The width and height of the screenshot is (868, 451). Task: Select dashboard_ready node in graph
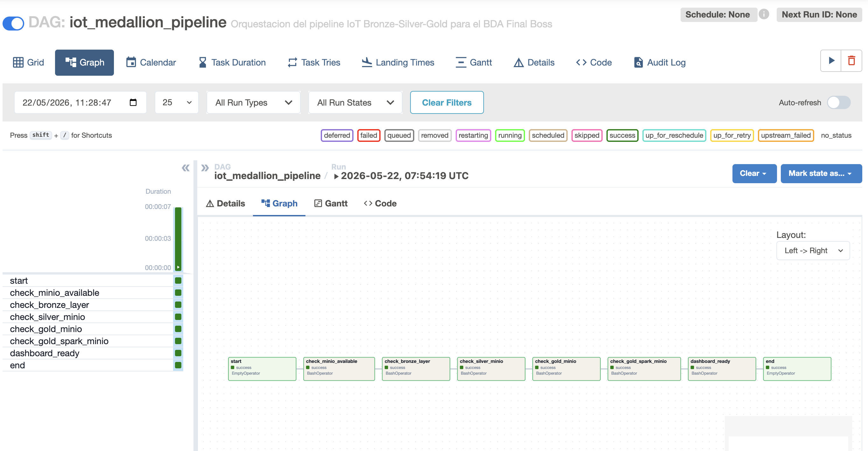point(722,369)
